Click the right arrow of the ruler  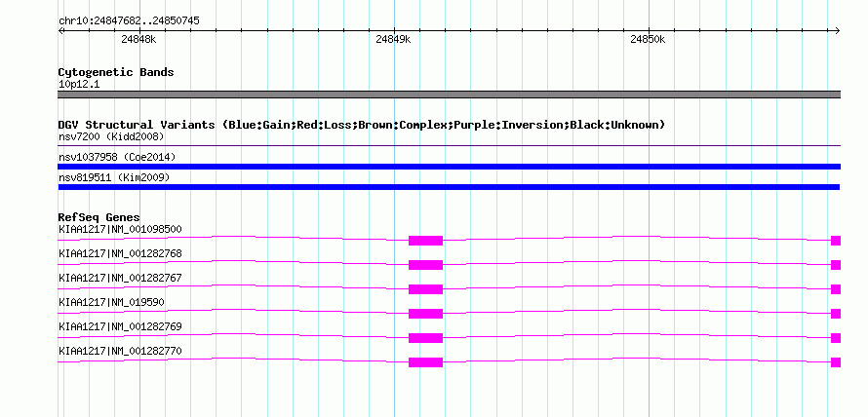838,31
